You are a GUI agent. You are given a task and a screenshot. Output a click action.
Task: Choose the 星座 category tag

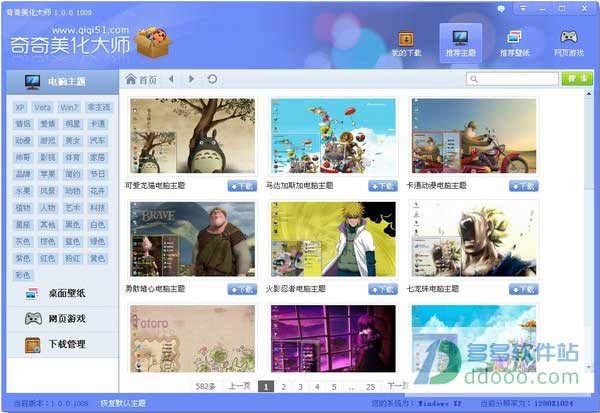coord(23,225)
